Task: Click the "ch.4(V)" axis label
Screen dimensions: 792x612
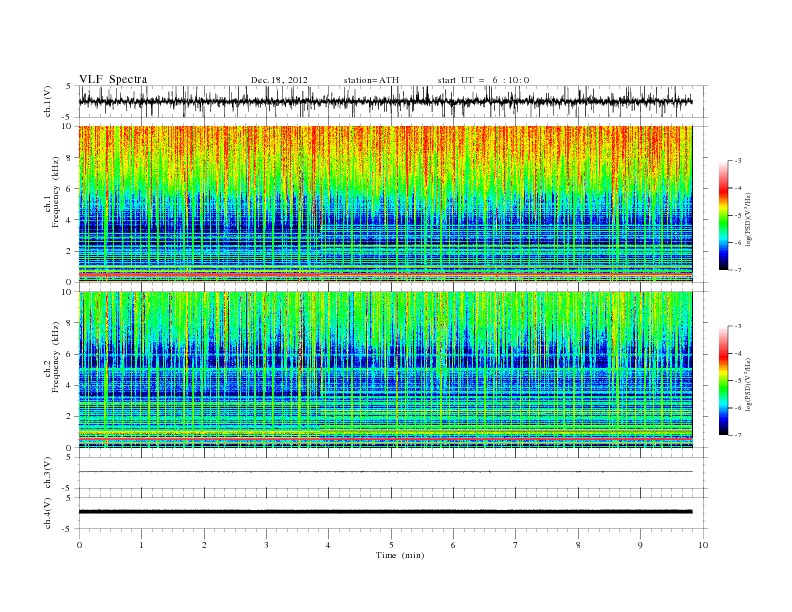Action: (48, 513)
